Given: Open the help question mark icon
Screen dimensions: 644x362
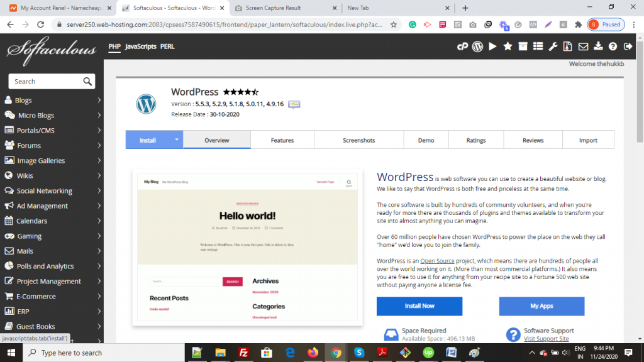Looking at the screenshot, I should (x=613, y=46).
